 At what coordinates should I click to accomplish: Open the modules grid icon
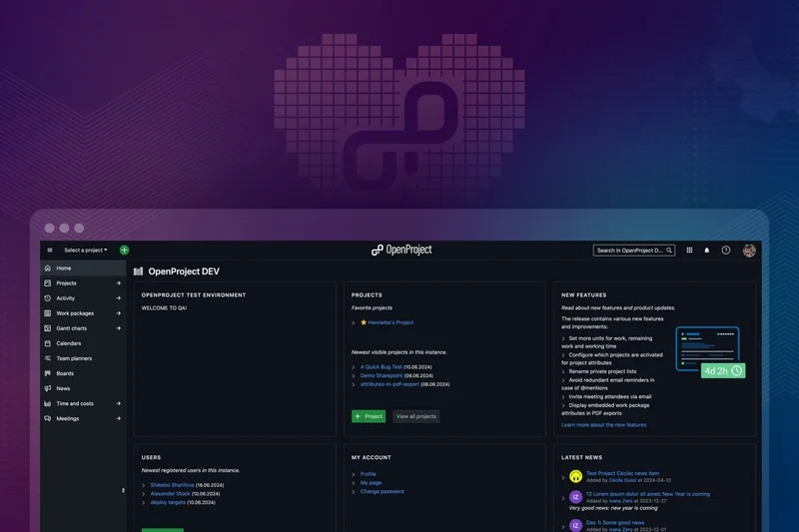point(689,250)
